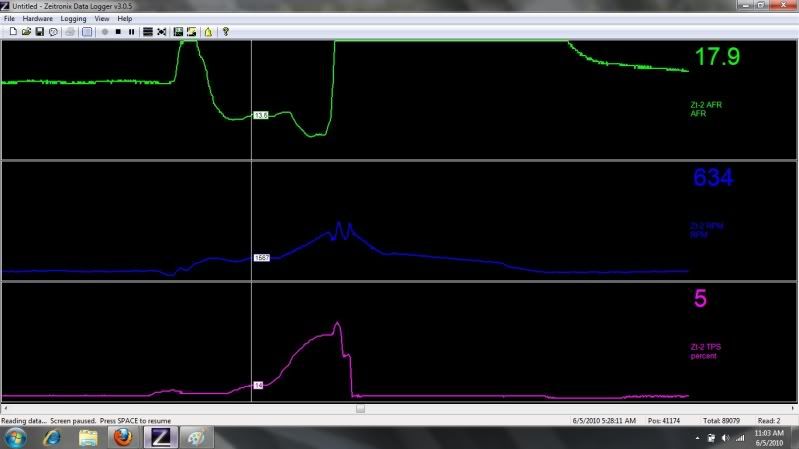This screenshot has width=799, height=449.
Task: Open a log file using the folder icon
Action: (x=26, y=32)
